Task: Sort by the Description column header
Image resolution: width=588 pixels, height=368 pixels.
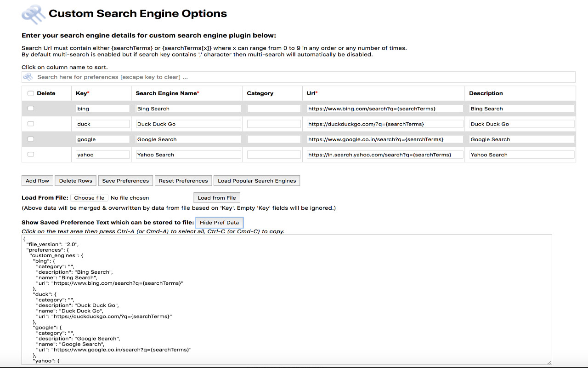Action: tap(486, 93)
